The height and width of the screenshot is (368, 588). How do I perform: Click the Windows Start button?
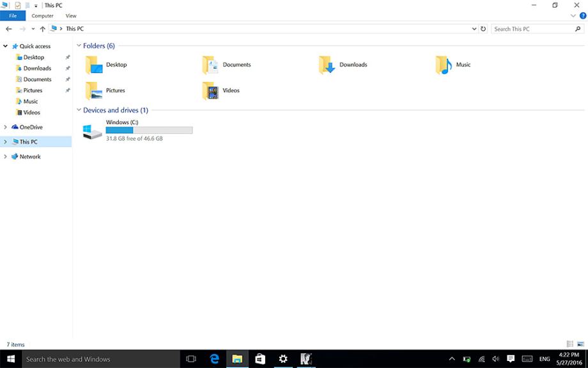coord(11,359)
